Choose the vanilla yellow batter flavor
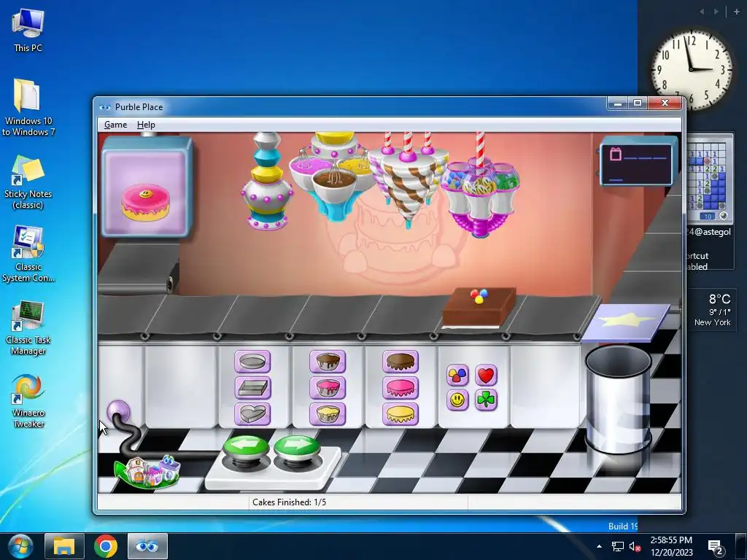Image resolution: width=747 pixels, height=560 pixels. click(328, 413)
